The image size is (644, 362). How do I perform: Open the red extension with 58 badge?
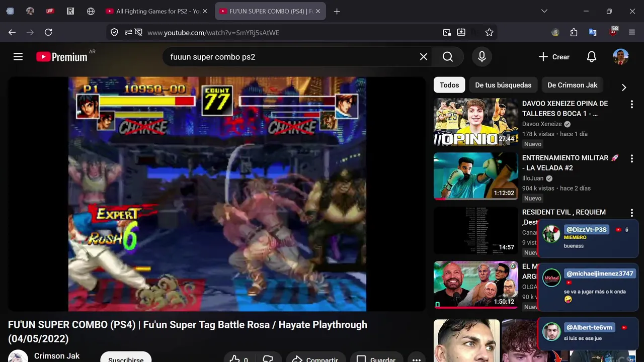click(613, 31)
